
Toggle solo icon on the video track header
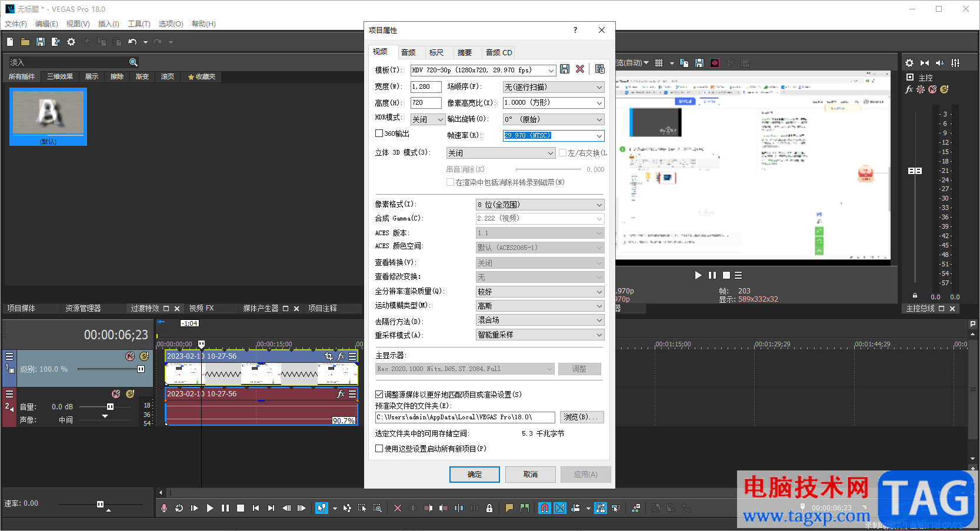click(x=144, y=356)
